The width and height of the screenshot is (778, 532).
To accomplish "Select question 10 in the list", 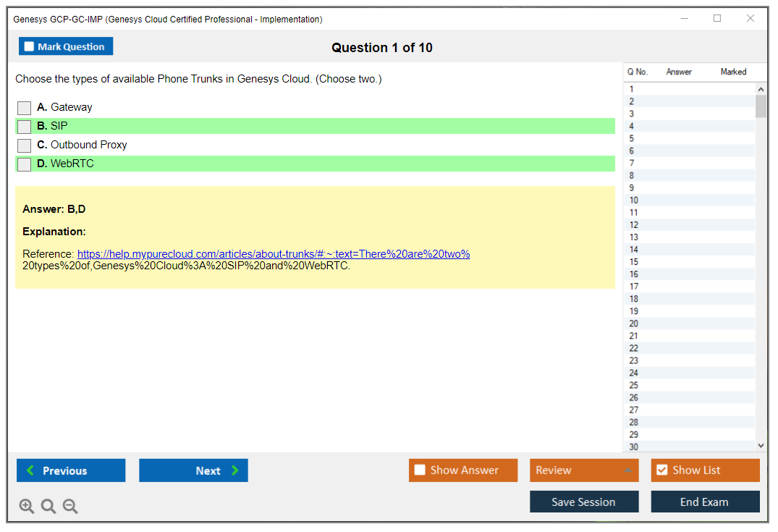I will 634,200.
